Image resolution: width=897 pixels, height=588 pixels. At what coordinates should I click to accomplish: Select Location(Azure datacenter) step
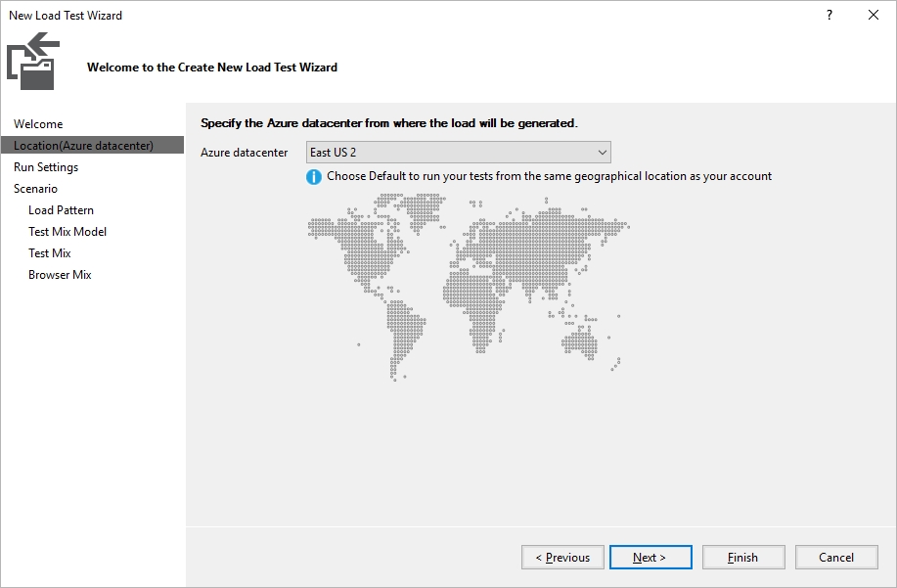(x=92, y=145)
